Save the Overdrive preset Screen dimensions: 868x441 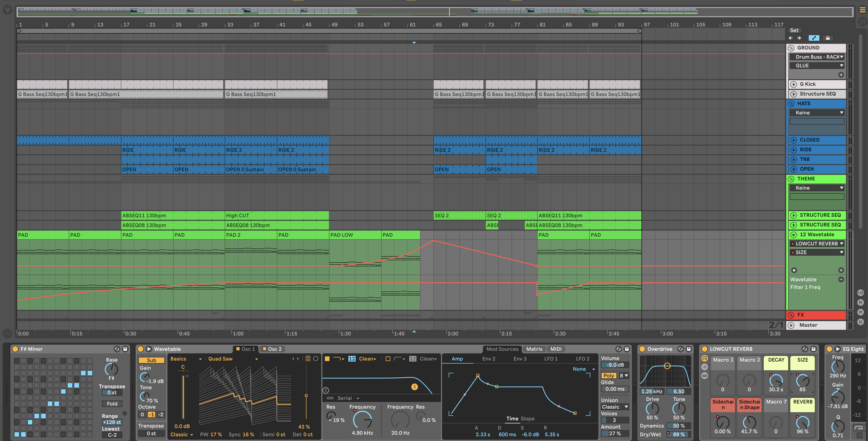[689, 349]
